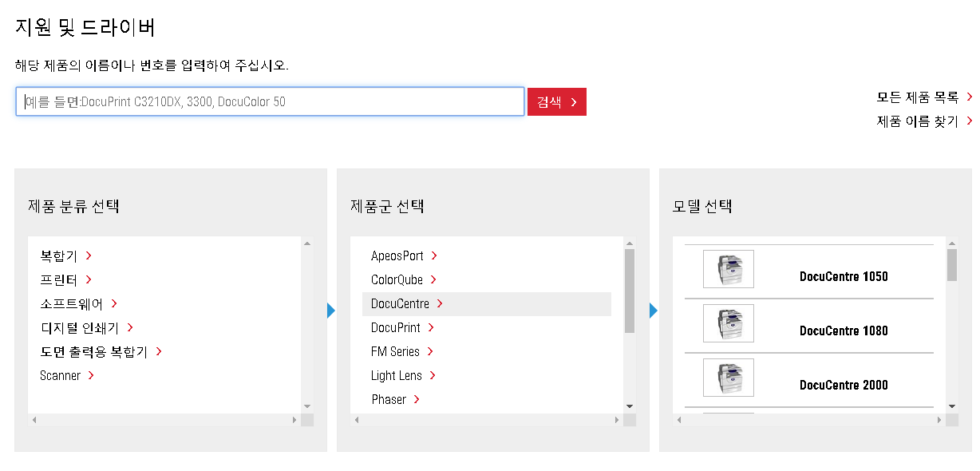The height and width of the screenshot is (471, 980).
Task: Click the red chevron beside 복합기
Action: pyautogui.click(x=89, y=255)
